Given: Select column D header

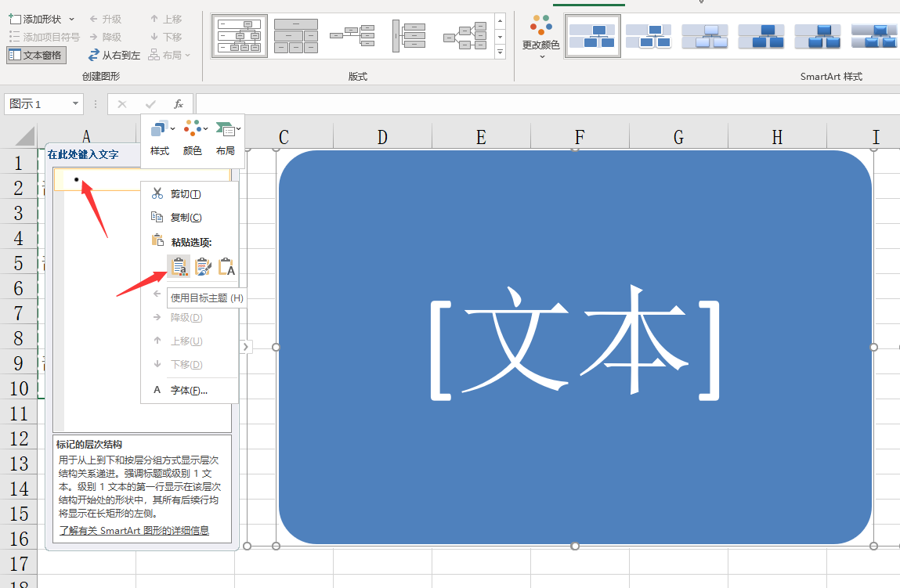Looking at the screenshot, I should tap(382, 137).
